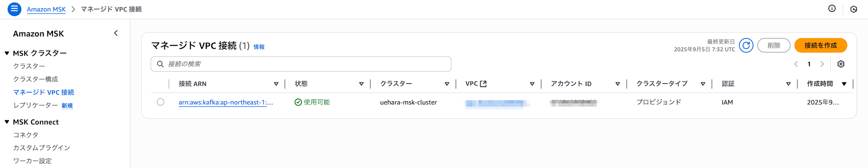The image size is (868, 168).
Task: Sort by 状態 column arrow
Action: (x=361, y=84)
